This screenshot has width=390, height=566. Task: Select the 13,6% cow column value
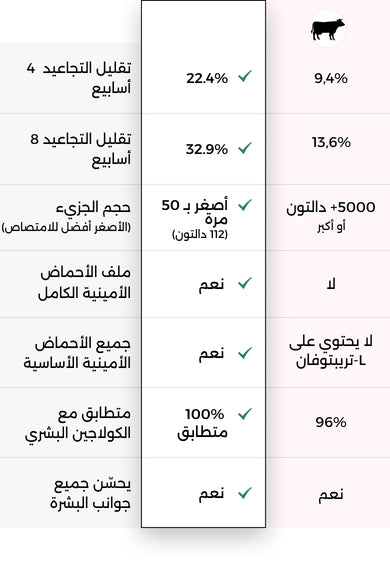coord(331,142)
